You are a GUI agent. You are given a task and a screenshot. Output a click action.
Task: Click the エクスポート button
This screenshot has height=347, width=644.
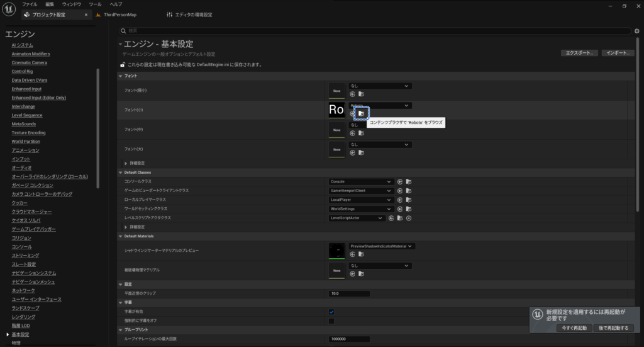pos(579,53)
